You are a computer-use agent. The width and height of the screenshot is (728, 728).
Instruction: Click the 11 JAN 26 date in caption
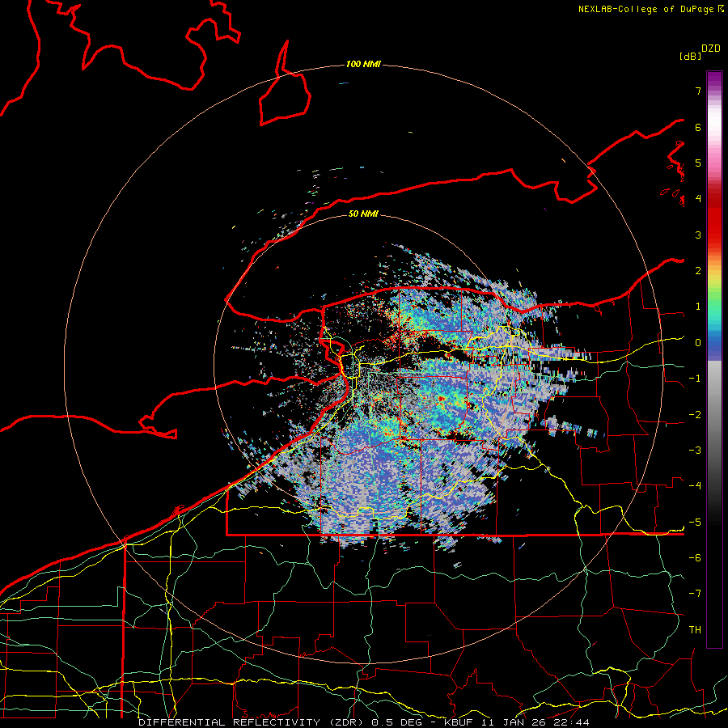(x=514, y=722)
